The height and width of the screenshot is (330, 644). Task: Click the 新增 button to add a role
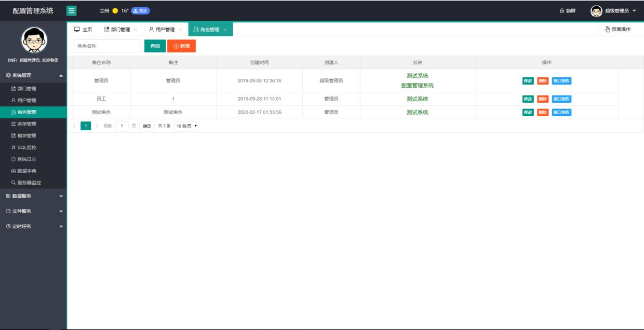tap(183, 46)
